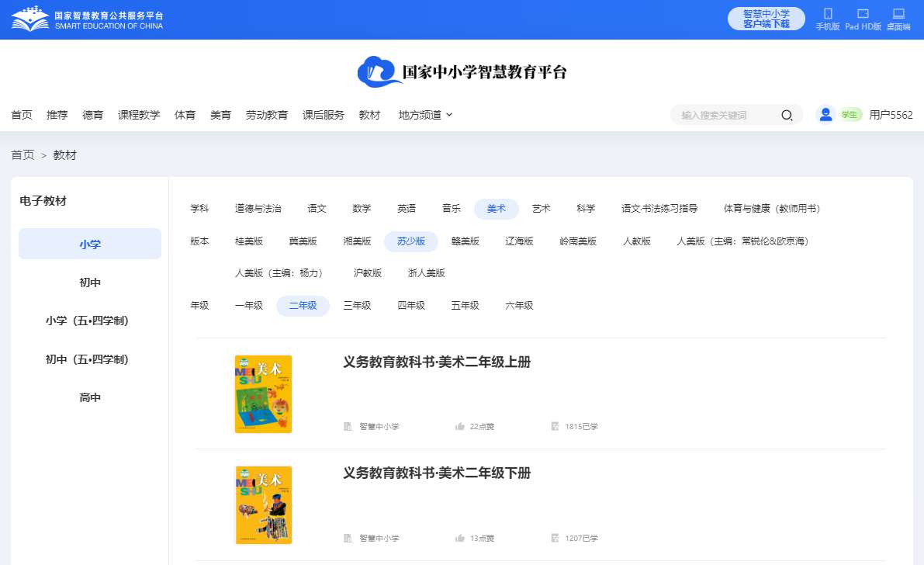Open cover thumbnail of 美术二年级下册

[x=264, y=504]
